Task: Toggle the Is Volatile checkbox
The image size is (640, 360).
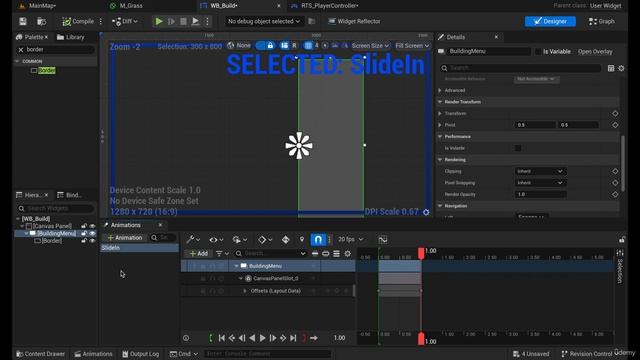Action: click(x=518, y=148)
